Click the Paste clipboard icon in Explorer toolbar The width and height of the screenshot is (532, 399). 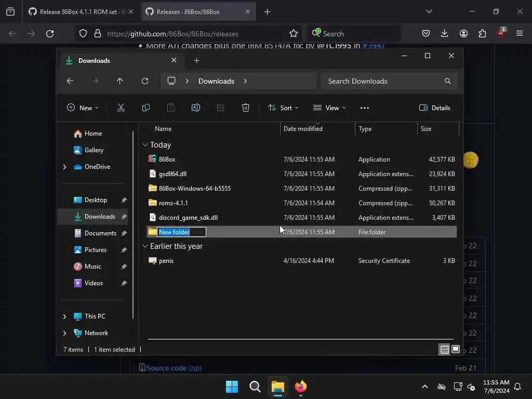tap(170, 108)
